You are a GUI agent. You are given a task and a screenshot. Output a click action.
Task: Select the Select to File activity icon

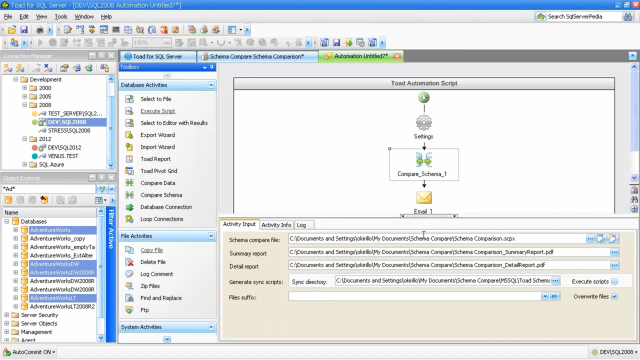click(x=129, y=99)
